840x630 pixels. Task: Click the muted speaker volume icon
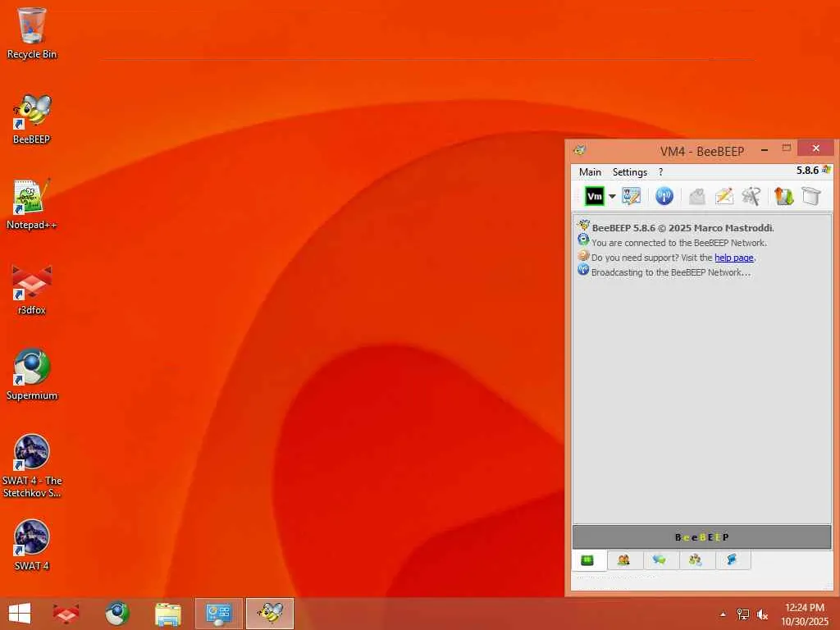[x=762, y=614]
